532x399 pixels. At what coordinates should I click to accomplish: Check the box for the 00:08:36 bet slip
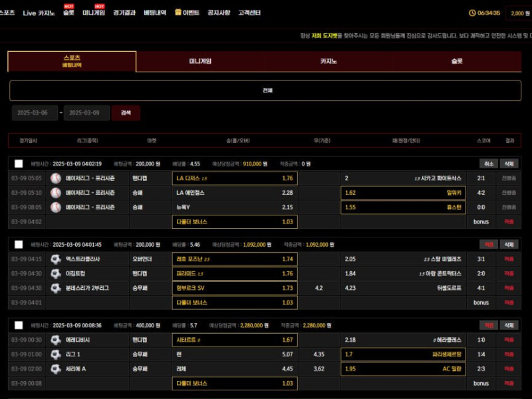pos(19,326)
